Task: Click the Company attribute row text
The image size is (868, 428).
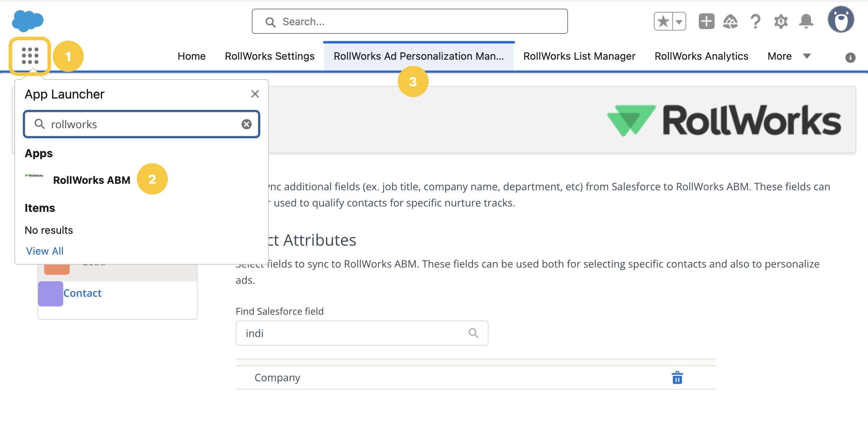Action: (x=277, y=378)
